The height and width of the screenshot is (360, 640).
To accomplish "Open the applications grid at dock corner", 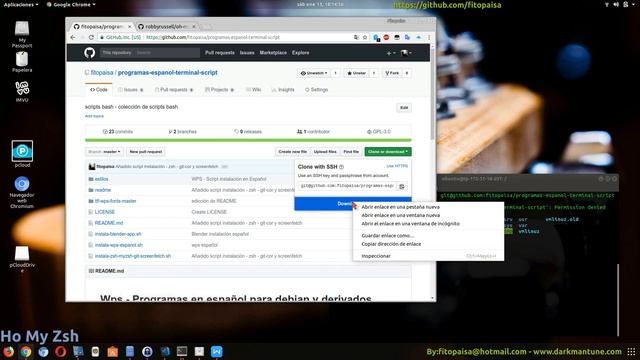I will (x=631, y=351).
